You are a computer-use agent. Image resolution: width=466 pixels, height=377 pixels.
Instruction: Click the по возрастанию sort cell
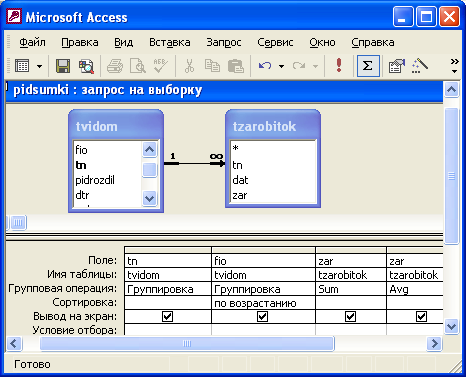[263, 303]
